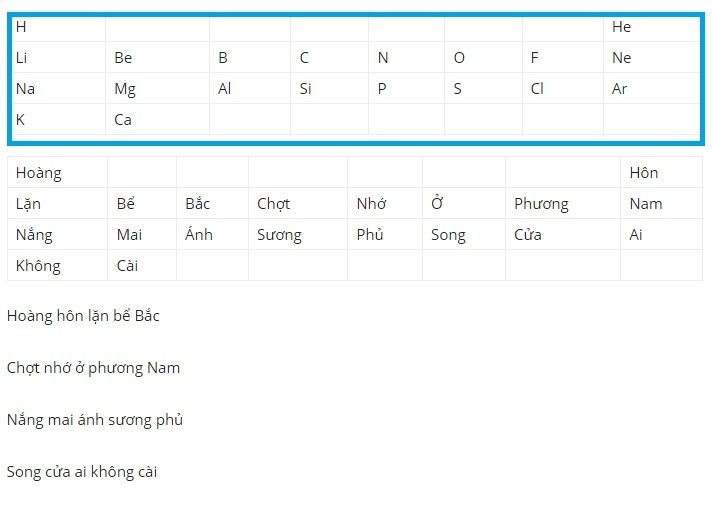This screenshot has height=505, width=712.
Task: Click the line 'Chợt nhớ ở phương Nam'
Action: click(93, 368)
